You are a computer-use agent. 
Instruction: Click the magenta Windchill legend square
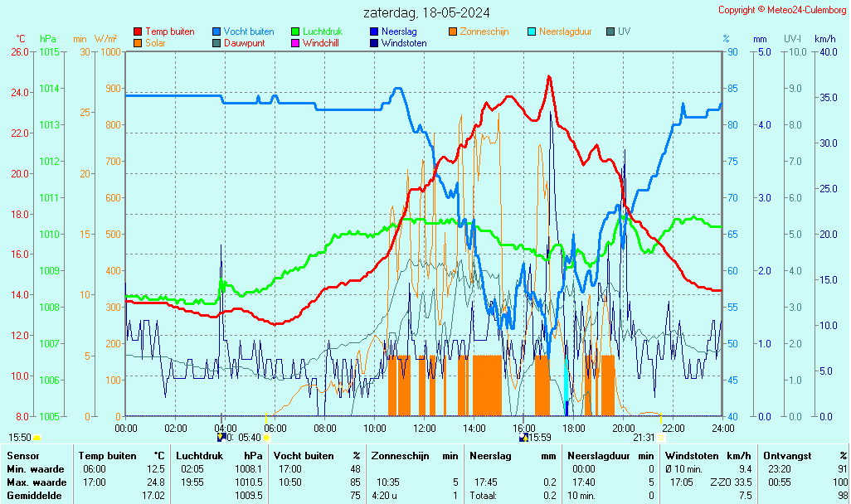coord(295,43)
